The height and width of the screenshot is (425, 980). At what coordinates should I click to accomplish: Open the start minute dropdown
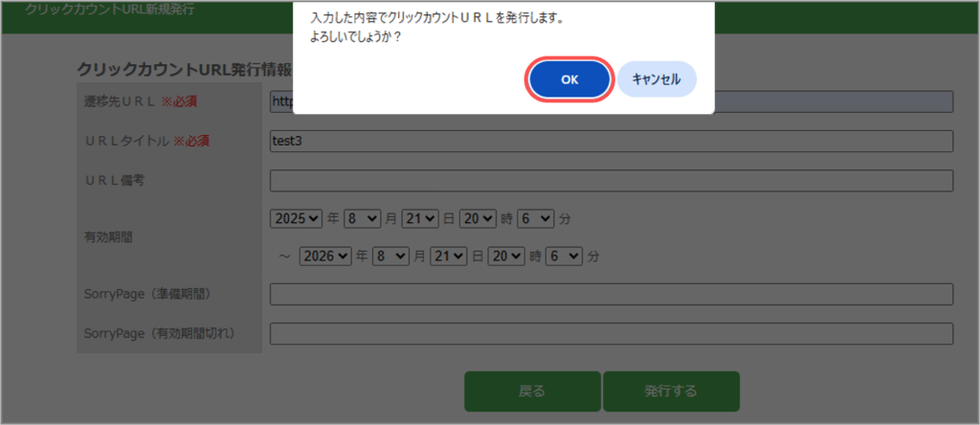coord(536,218)
